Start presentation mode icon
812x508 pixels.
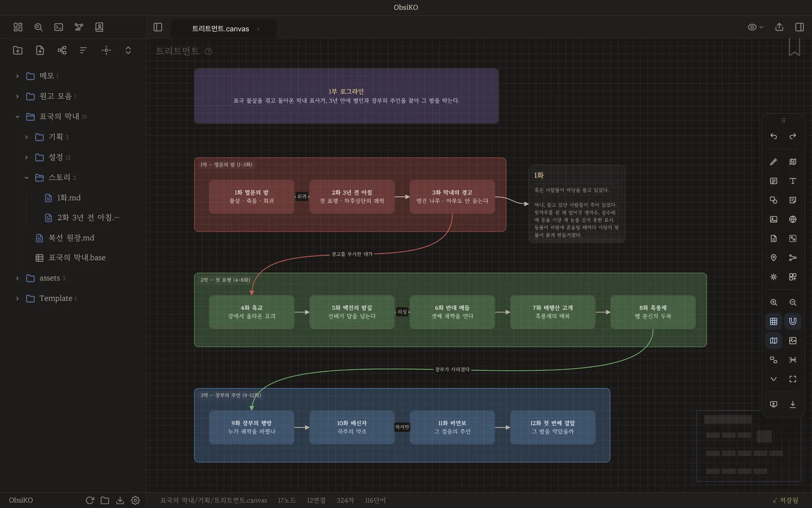coord(773,404)
